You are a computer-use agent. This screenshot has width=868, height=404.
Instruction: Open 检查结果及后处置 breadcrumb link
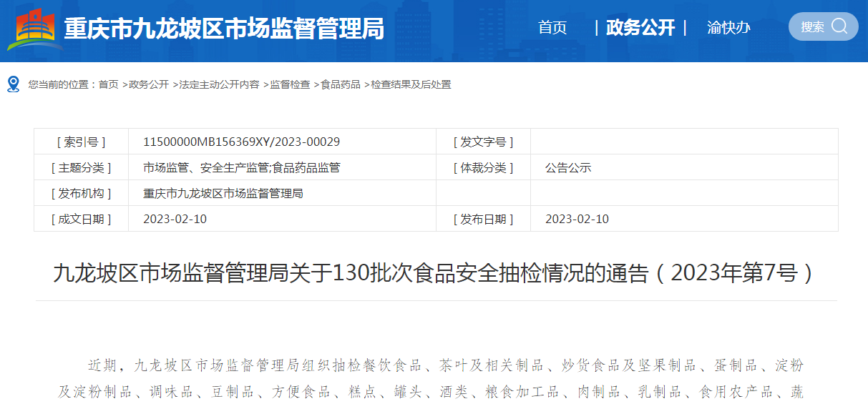coord(411,84)
